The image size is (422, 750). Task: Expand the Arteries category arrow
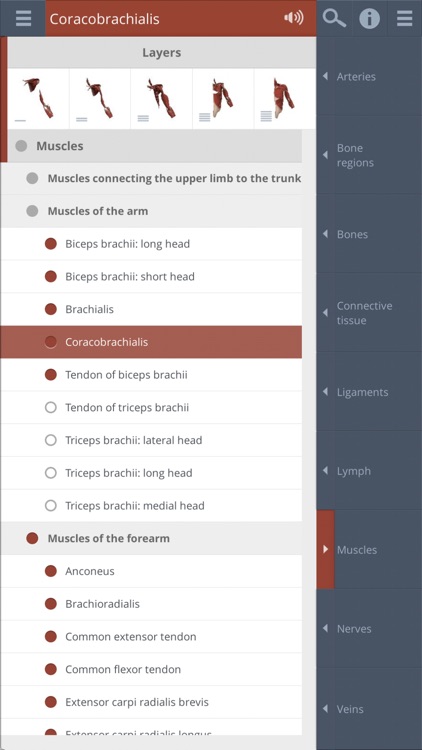tap(325, 76)
